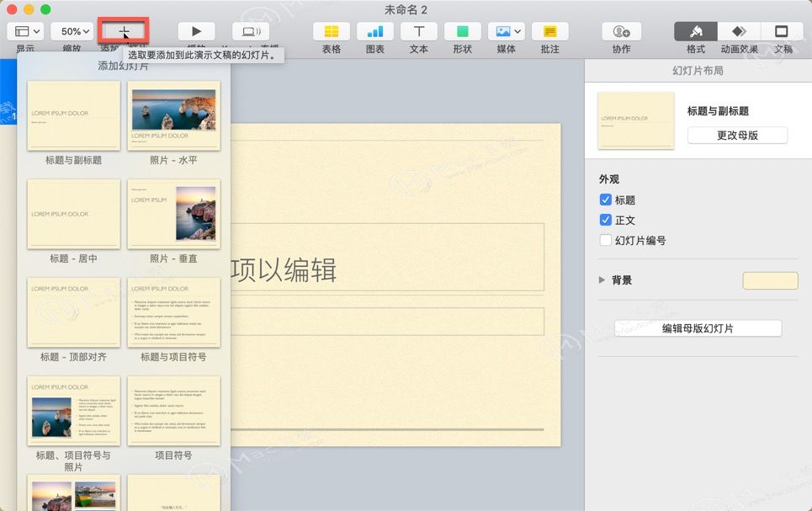Add a text box with the 文本 icon
The width and height of the screenshot is (812, 511).
click(418, 31)
